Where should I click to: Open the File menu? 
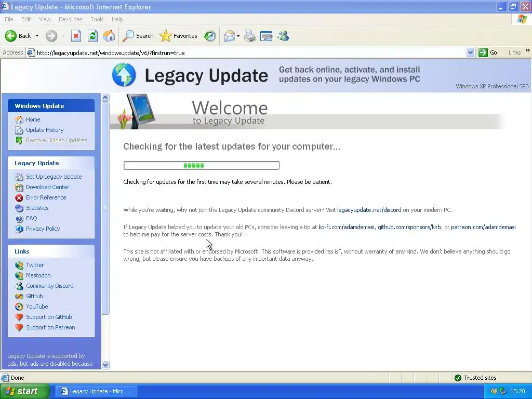[x=9, y=19]
